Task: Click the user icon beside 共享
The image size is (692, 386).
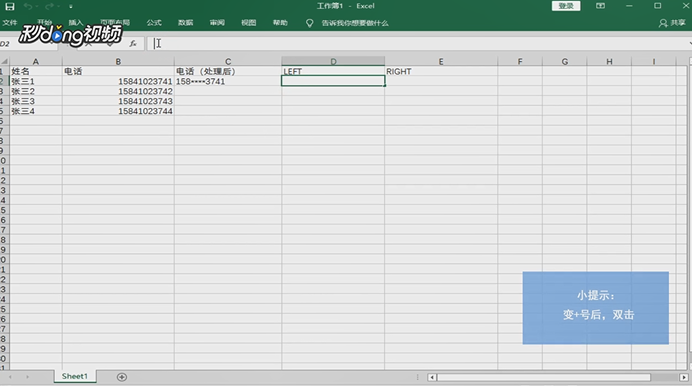Action: pos(662,23)
